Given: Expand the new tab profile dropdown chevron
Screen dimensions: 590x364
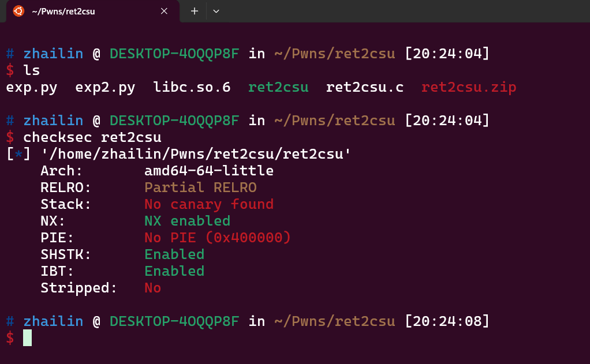Looking at the screenshot, I should (216, 11).
